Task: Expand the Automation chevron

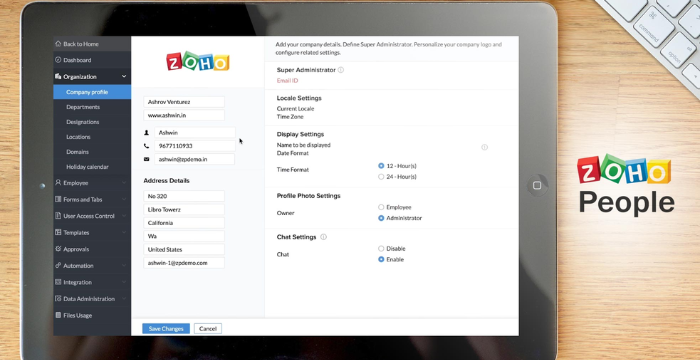Action: [x=124, y=265]
